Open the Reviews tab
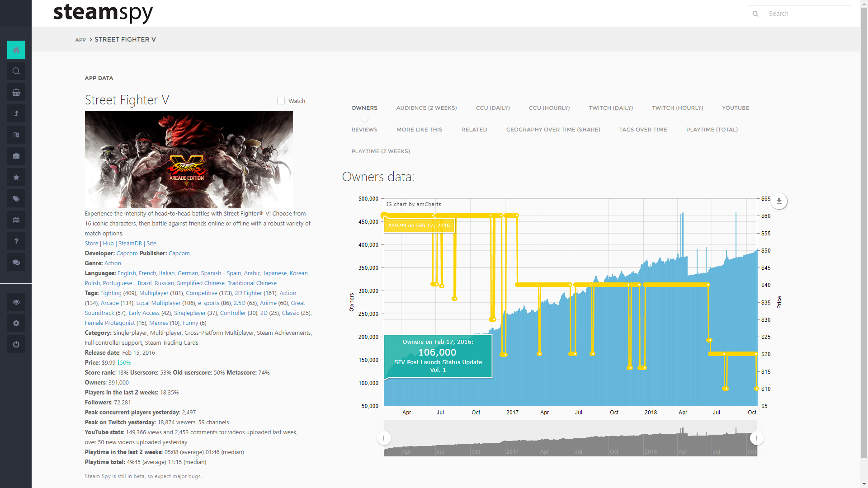 coord(364,130)
